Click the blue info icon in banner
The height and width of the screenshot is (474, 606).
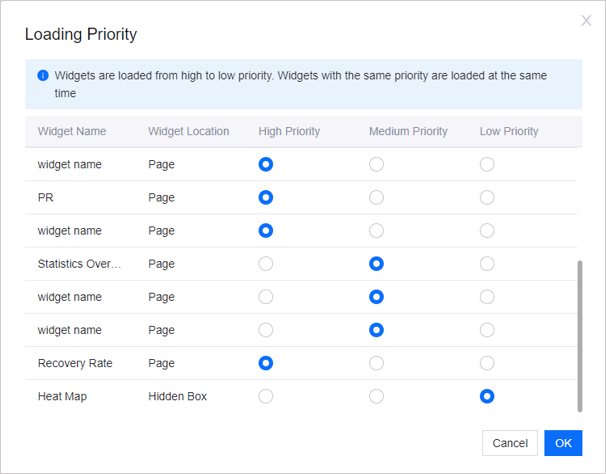click(x=43, y=75)
